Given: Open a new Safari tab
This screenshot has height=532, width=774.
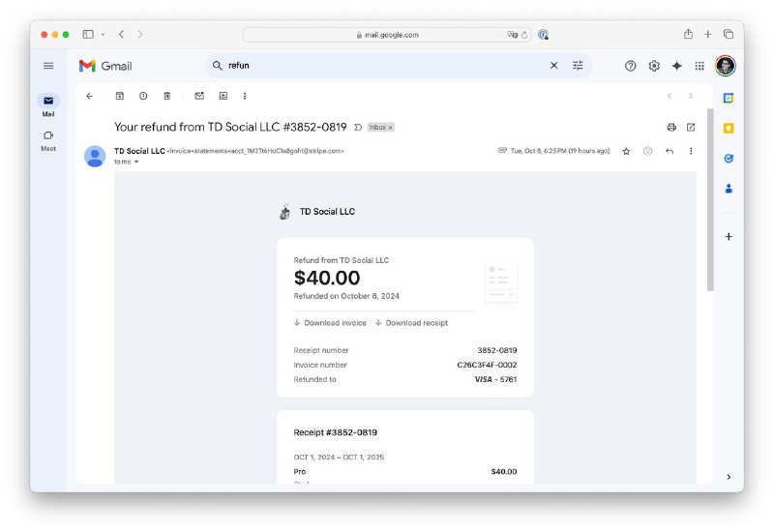Looking at the screenshot, I should (x=708, y=34).
